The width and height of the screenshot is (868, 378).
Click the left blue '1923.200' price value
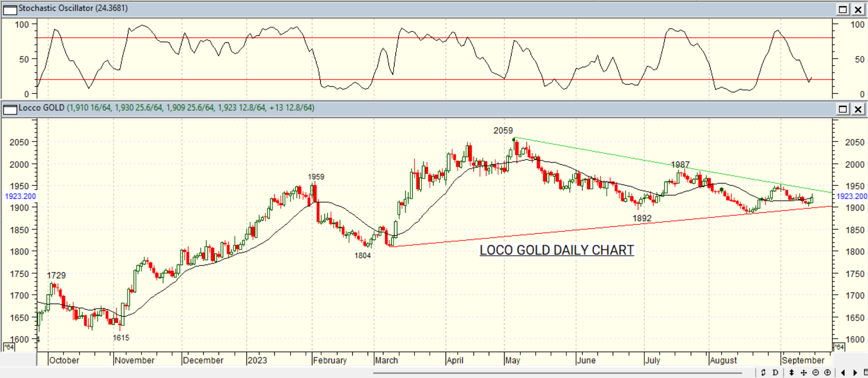[20, 196]
